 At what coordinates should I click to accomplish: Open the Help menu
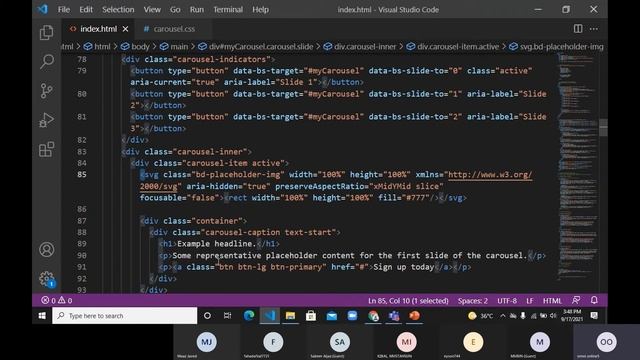pyautogui.click(x=260, y=9)
